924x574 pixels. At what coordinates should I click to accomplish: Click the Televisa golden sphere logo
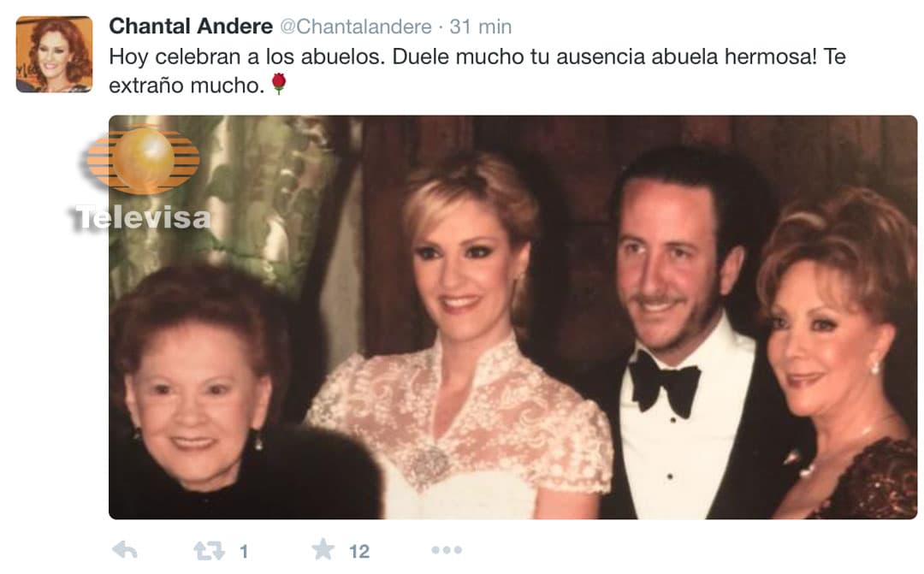pyautogui.click(x=143, y=159)
